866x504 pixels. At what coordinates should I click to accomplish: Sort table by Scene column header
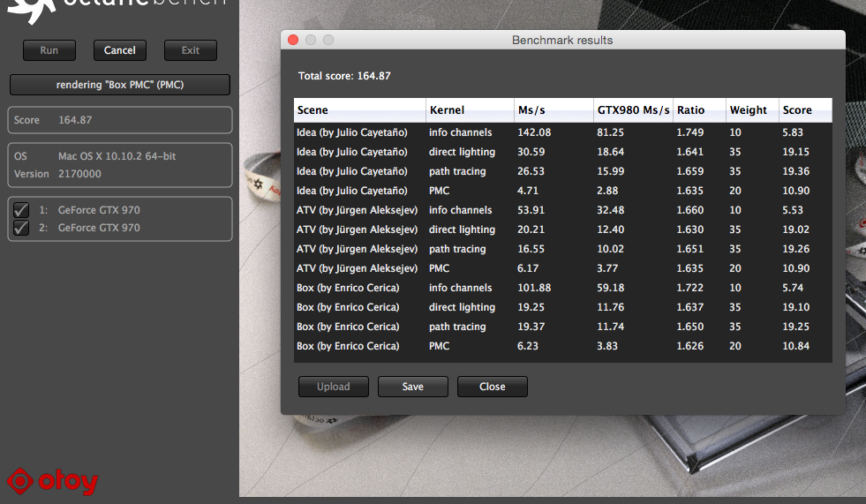359,109
